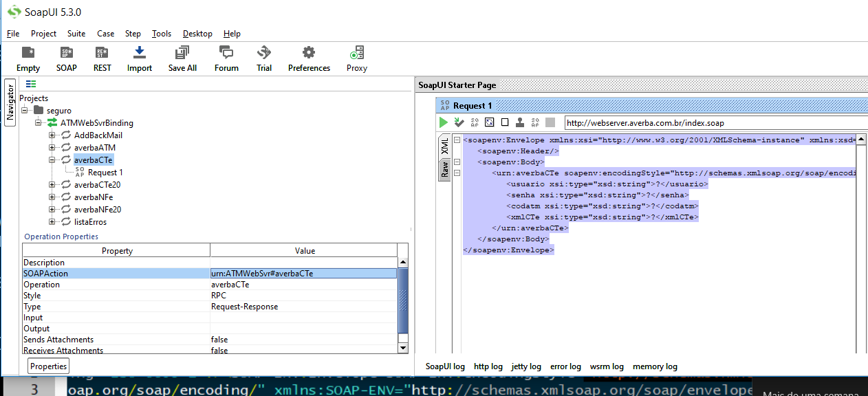Open the Tools menu

(x=162, y=34)
